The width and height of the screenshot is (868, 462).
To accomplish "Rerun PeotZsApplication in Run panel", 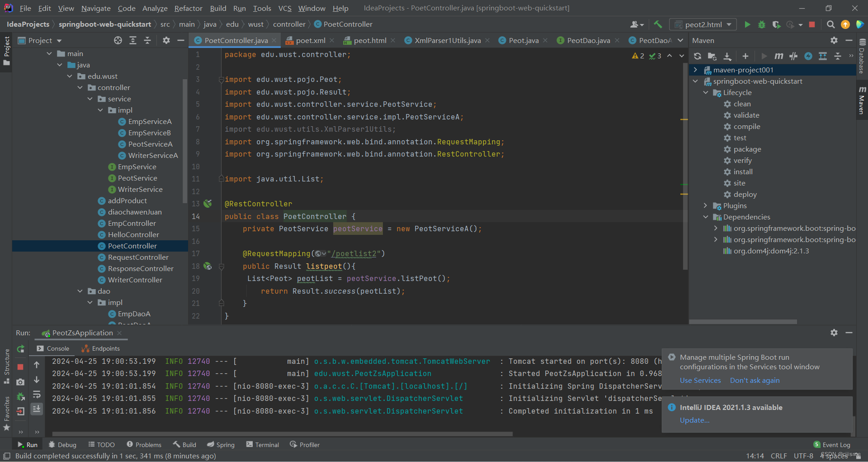I will [20, 349].
